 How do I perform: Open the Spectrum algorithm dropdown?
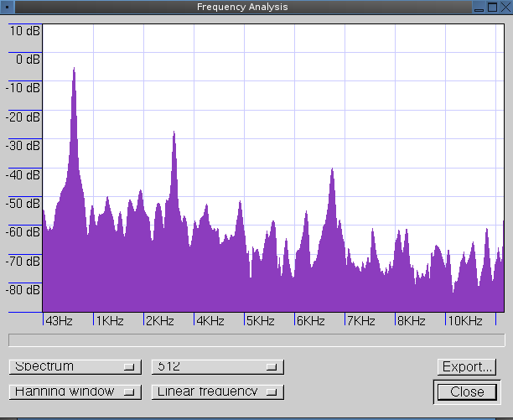point(75,366)
